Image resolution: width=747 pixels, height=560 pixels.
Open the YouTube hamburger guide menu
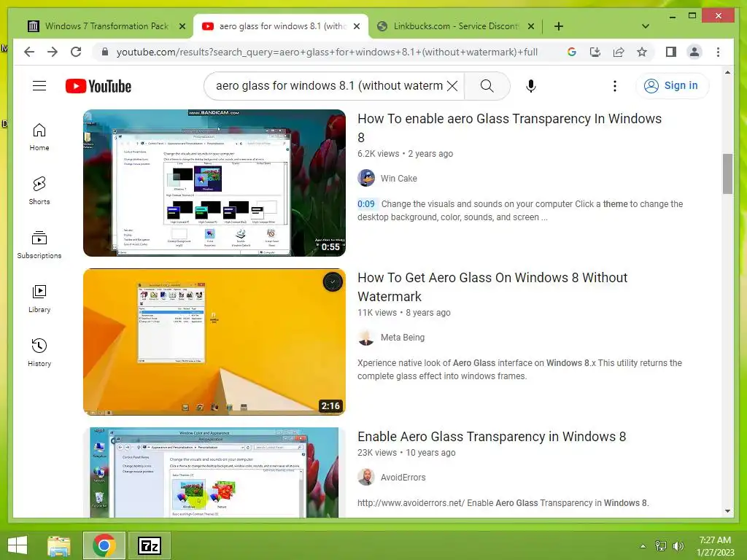pos(39,86)
